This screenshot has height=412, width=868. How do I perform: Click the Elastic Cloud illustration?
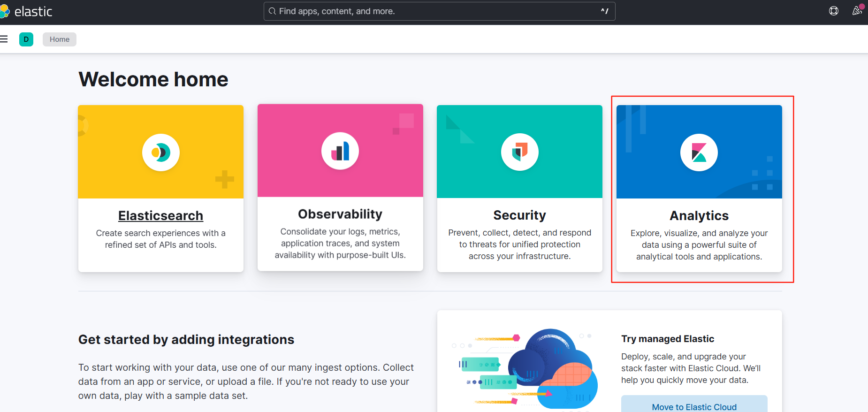(525, 369)
